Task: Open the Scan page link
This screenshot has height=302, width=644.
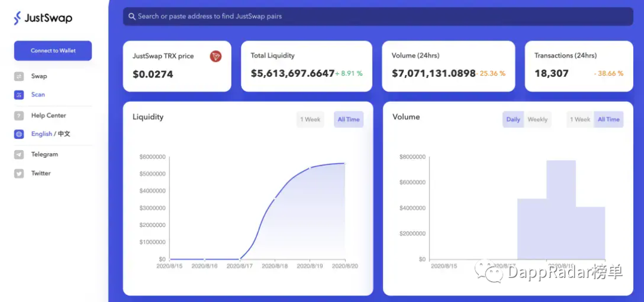Action: pyautogui.click(x=38, y=95)
